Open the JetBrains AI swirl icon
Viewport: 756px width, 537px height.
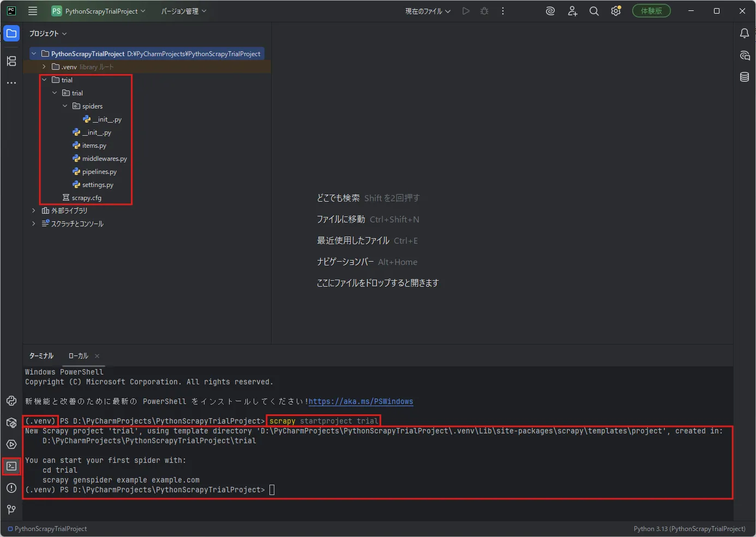click(x=550, y=11)
